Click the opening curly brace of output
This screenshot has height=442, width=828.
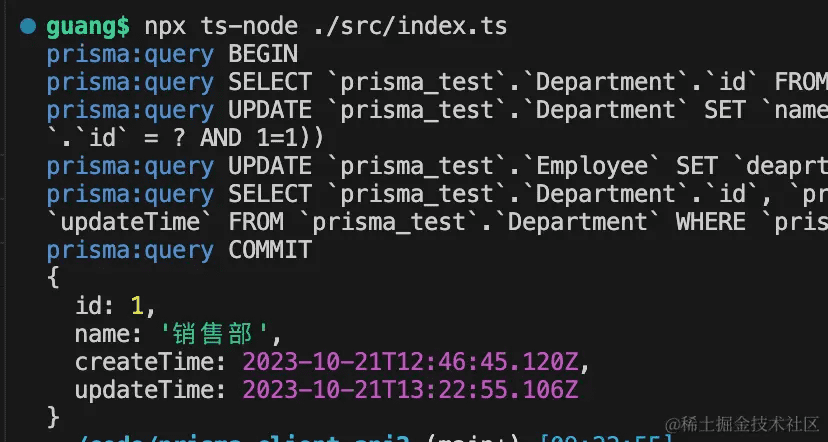click(x=53, y=277)
